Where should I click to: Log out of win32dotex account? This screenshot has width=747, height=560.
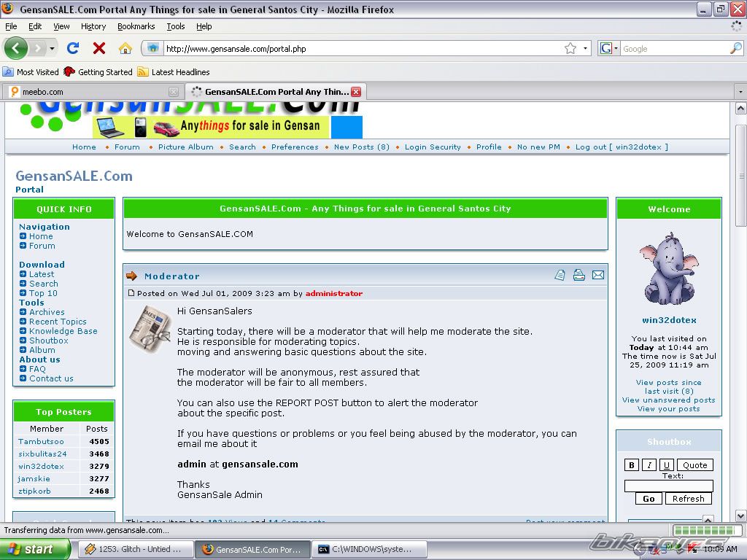(x=622, y=147)
